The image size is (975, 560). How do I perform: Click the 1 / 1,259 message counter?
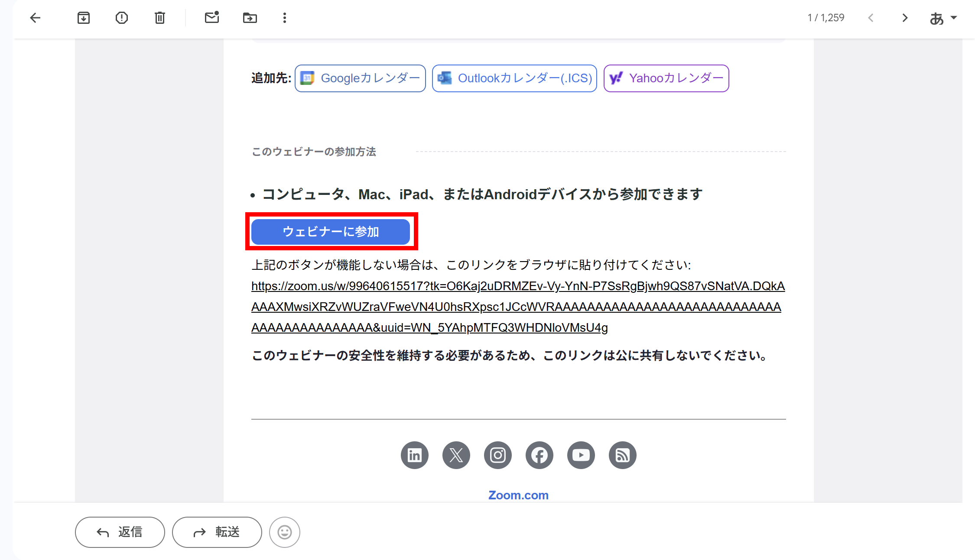point(826,18)
